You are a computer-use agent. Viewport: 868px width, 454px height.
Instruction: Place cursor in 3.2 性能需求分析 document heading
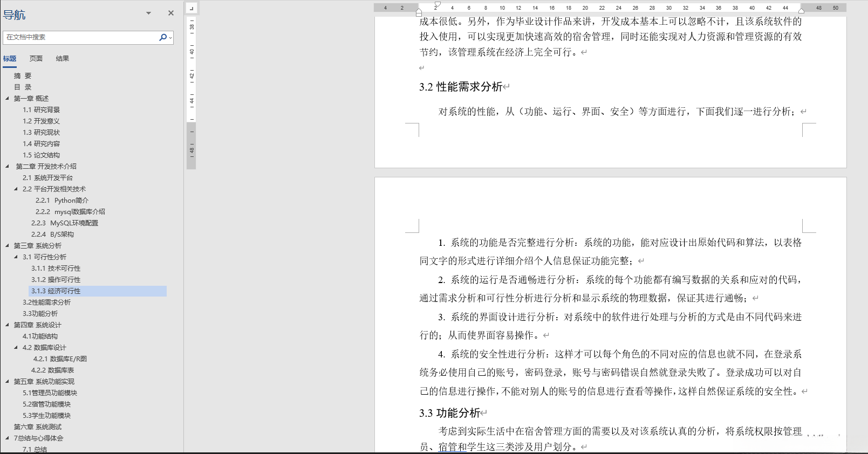click(461, 87)
